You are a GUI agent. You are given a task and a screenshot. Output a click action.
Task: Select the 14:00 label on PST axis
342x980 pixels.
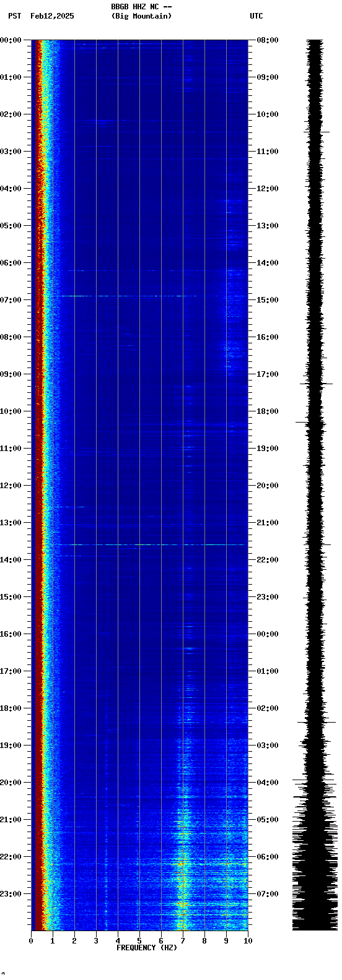[x=11, y=560]
